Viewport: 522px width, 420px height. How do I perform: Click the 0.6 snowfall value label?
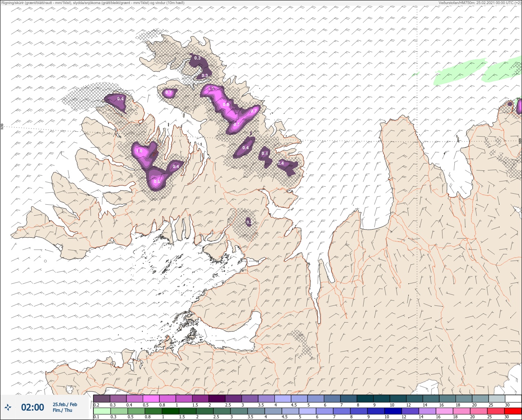[x=157, y=181]
